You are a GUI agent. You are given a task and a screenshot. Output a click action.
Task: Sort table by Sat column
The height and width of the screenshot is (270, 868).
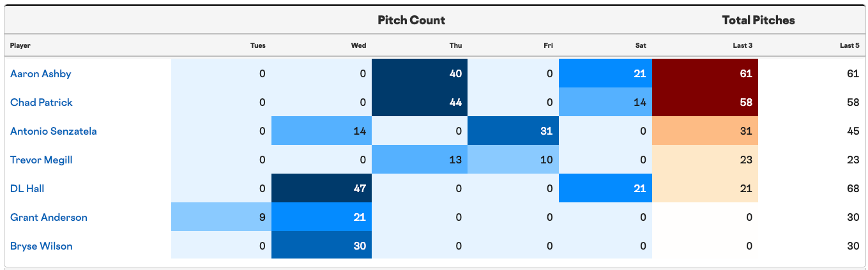click(x=641, y=45)
